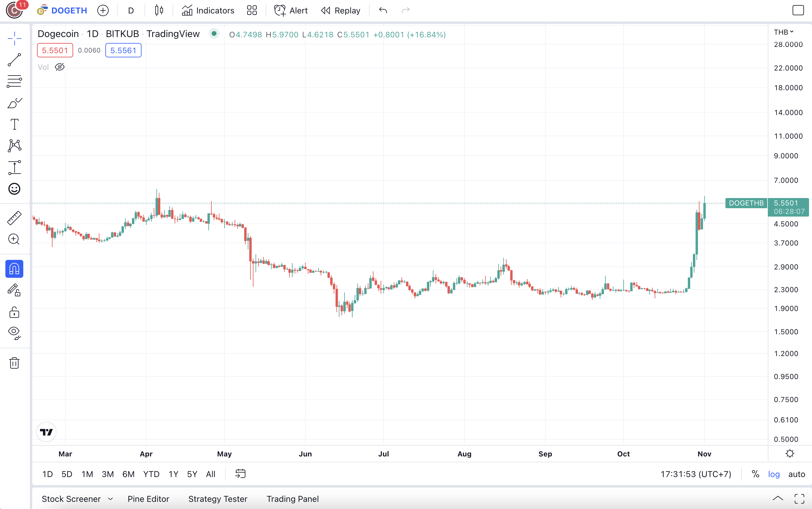Start bar Replay mode

point(340,10)
